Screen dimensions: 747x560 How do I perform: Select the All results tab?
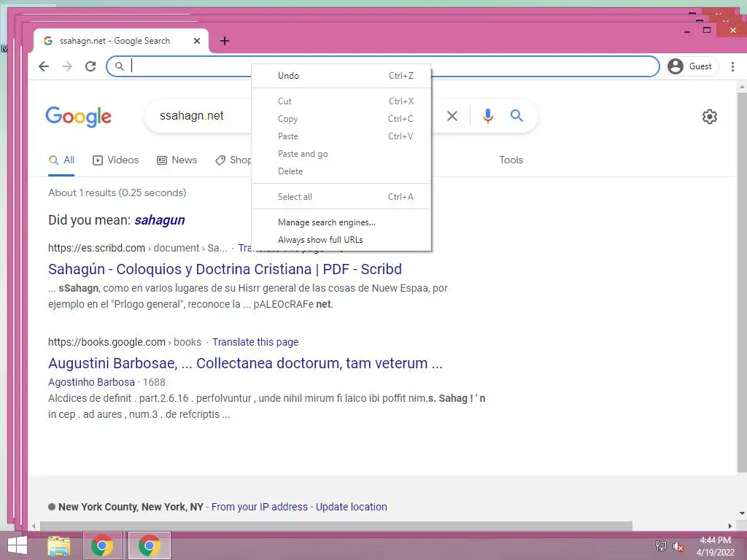(61, 160)
